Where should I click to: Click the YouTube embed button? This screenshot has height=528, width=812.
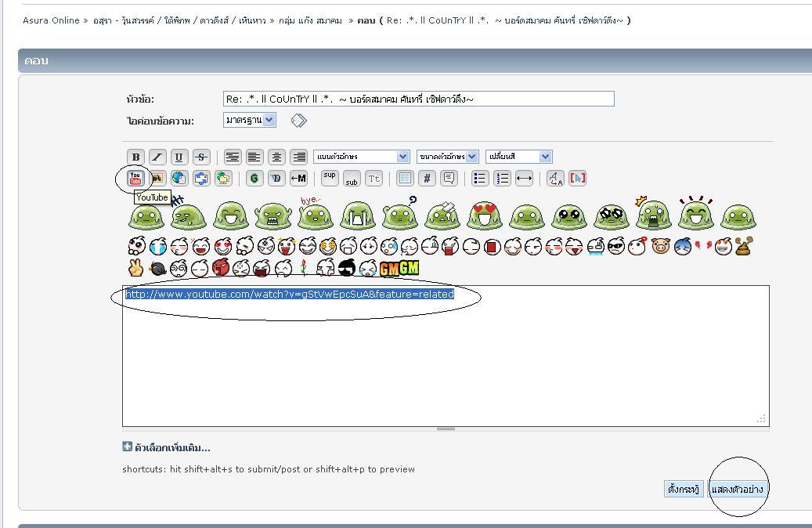tap(135, 179)
